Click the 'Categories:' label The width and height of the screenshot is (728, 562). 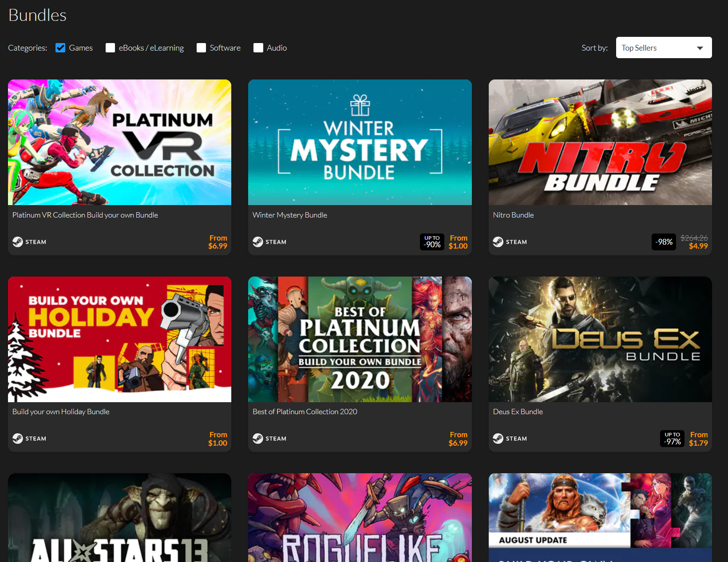(x=28, y=47)
